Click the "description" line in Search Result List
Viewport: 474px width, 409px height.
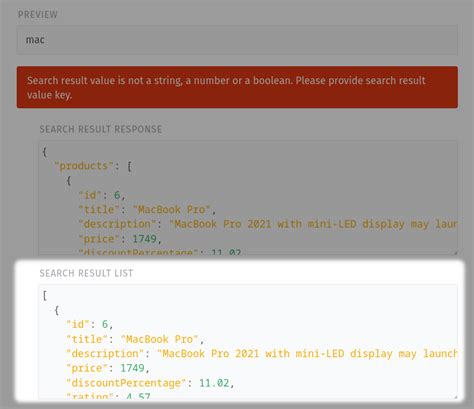tap(262, 354)
